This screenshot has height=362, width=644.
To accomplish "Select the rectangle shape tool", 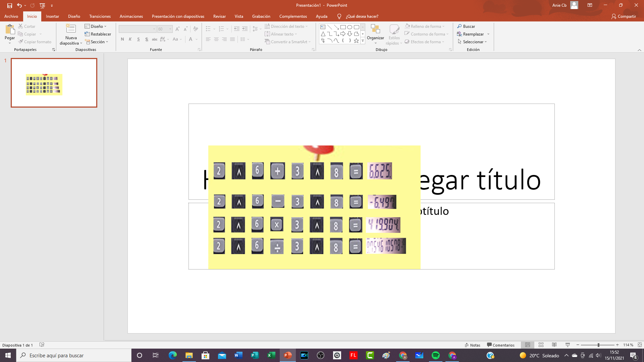I will tap(343, 26).
